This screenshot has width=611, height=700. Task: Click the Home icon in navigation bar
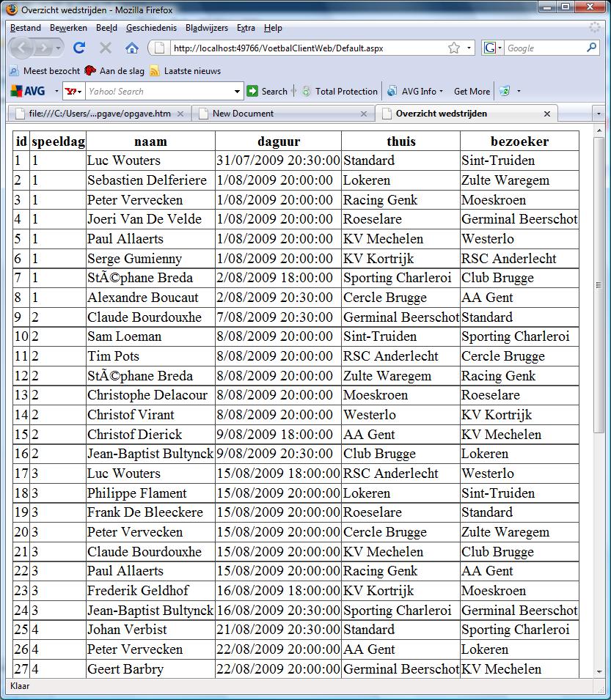coord(132,48)
